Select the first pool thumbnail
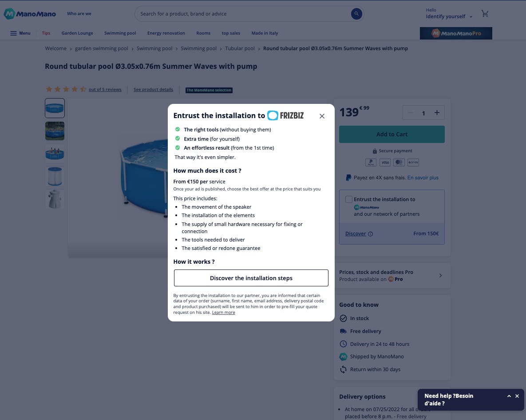 (55, 108)
